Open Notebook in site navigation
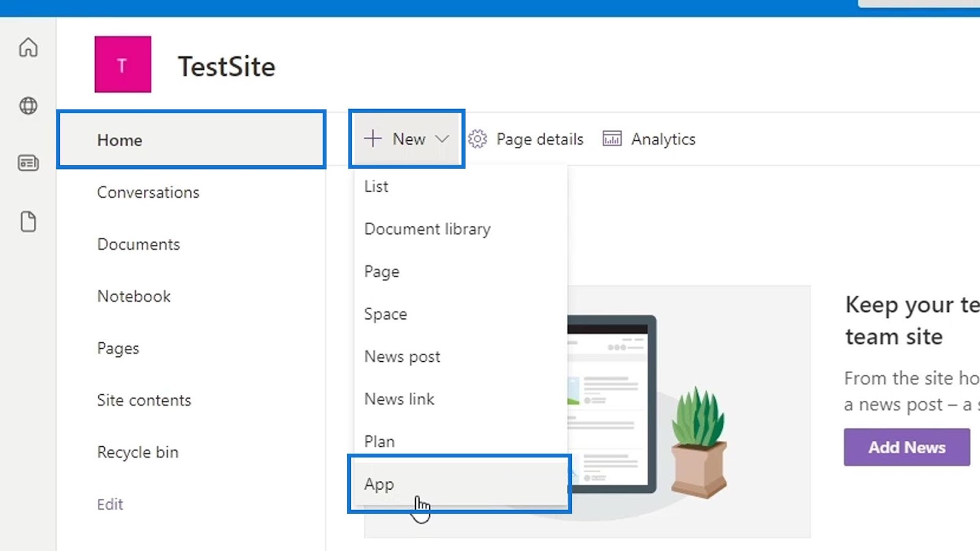980x551 pixels. [x=134, y=296]
